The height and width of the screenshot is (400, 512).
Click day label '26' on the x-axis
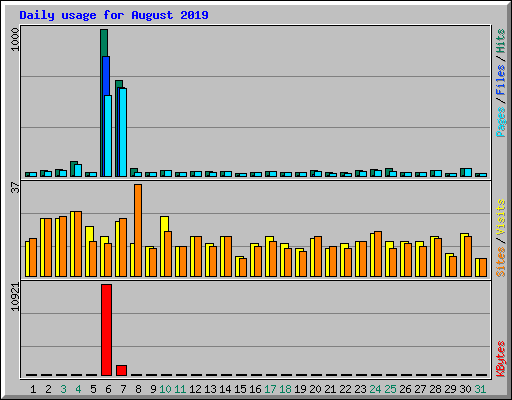click(x=405, y=389)
